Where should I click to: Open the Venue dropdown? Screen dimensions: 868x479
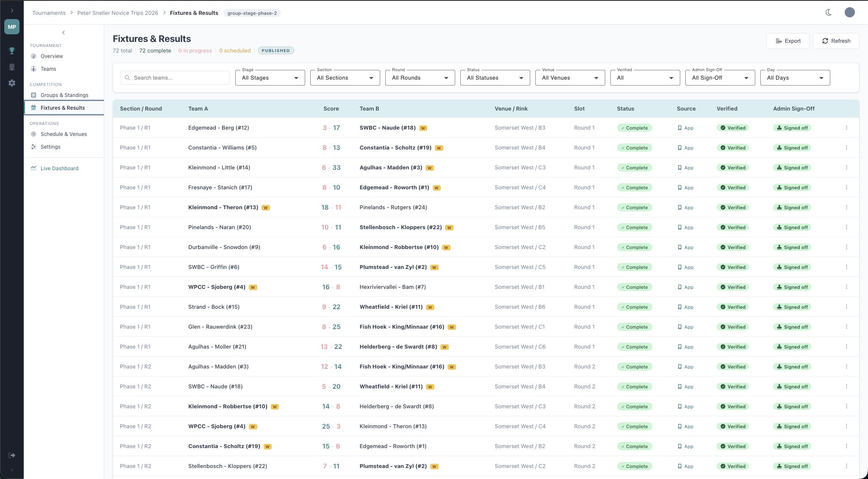(x=570, y=78)
